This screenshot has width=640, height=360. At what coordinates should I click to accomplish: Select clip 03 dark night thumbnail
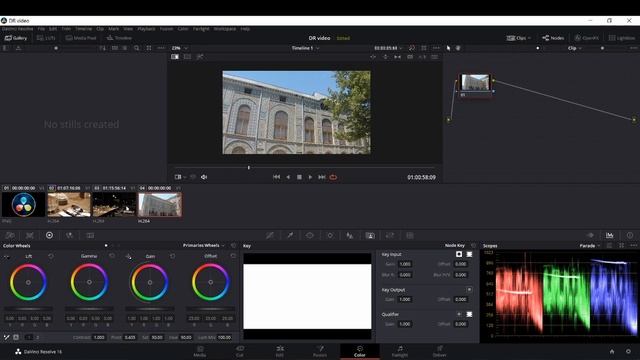coord(114,204)
